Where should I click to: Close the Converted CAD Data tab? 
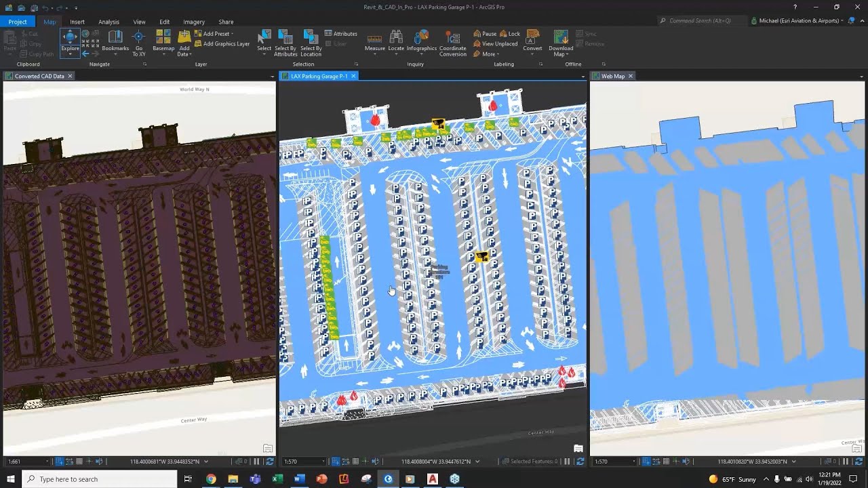[x=70, y=76]
